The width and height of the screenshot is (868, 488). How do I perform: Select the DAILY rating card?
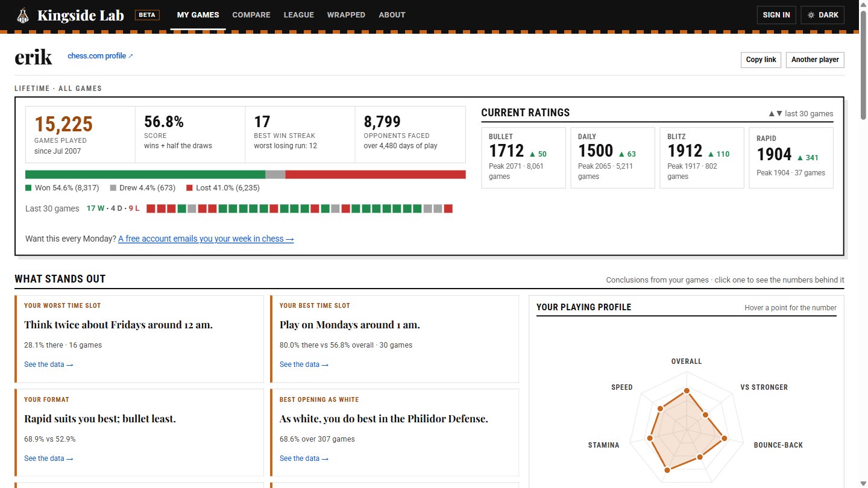pyautogui.click(x=612, y=158)
